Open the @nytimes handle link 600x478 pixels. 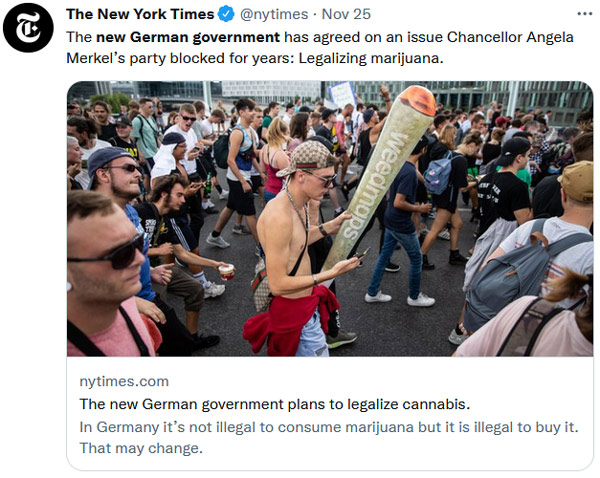274,14
